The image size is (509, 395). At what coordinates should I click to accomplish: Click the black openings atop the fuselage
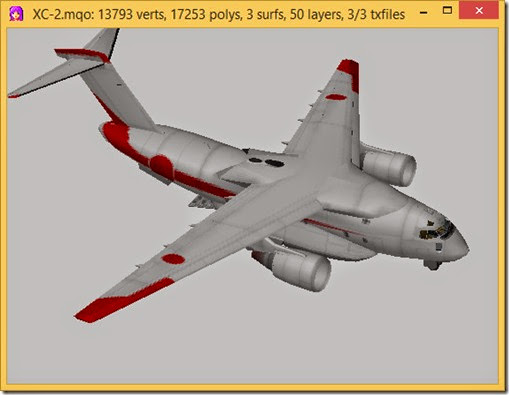[x=267, y=162]
